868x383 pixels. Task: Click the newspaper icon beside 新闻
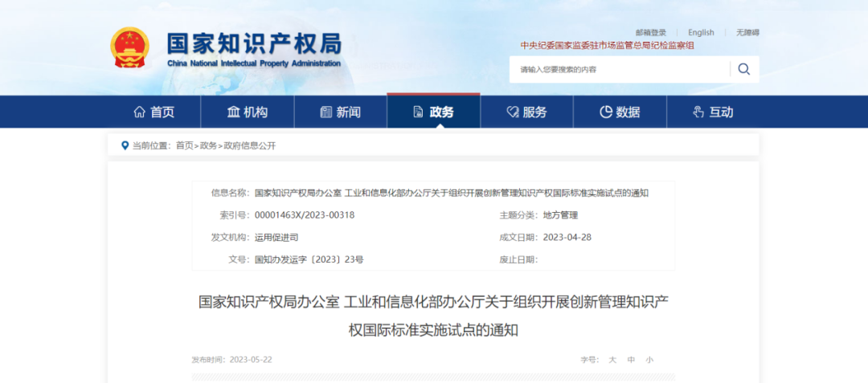[326, 112]
